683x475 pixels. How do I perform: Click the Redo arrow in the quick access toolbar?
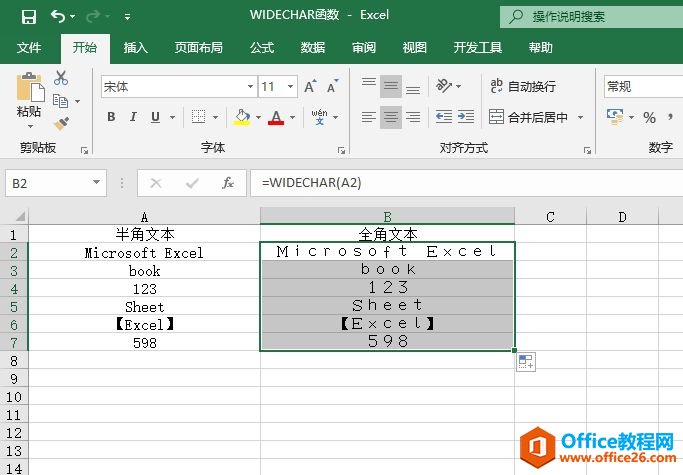[x=92, y=17]
